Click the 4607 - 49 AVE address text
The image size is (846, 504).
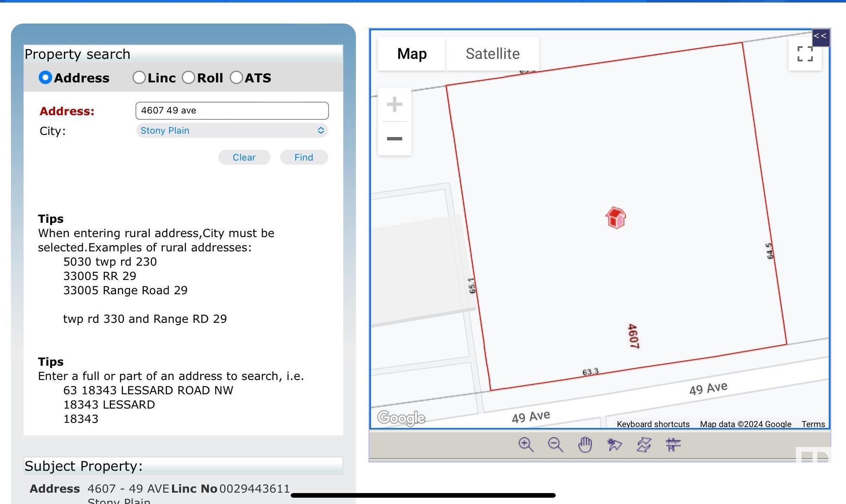pyautogui.click(x=128, y=488)
